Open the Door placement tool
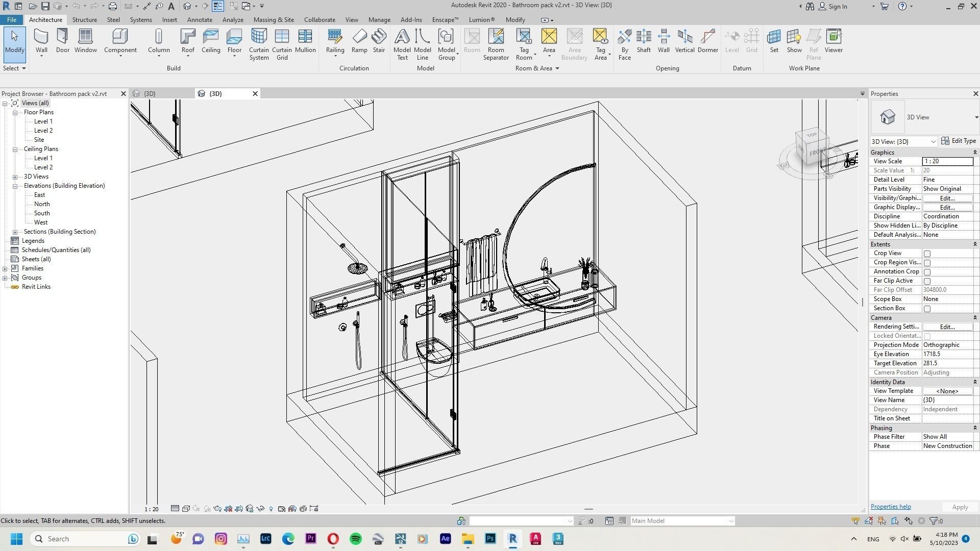 (x=62, y=41)
